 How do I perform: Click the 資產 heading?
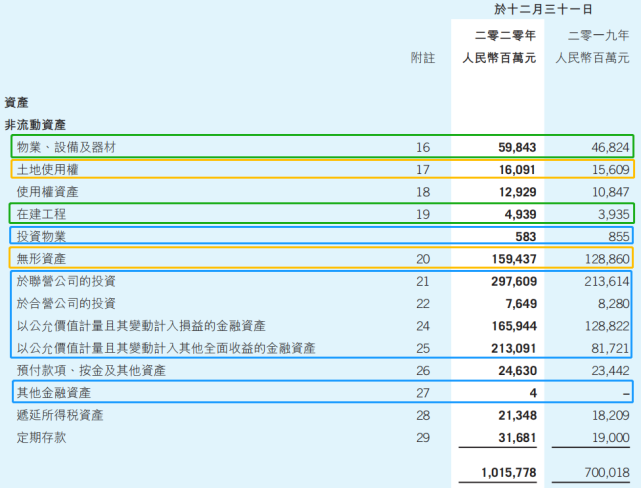(16, 102)
